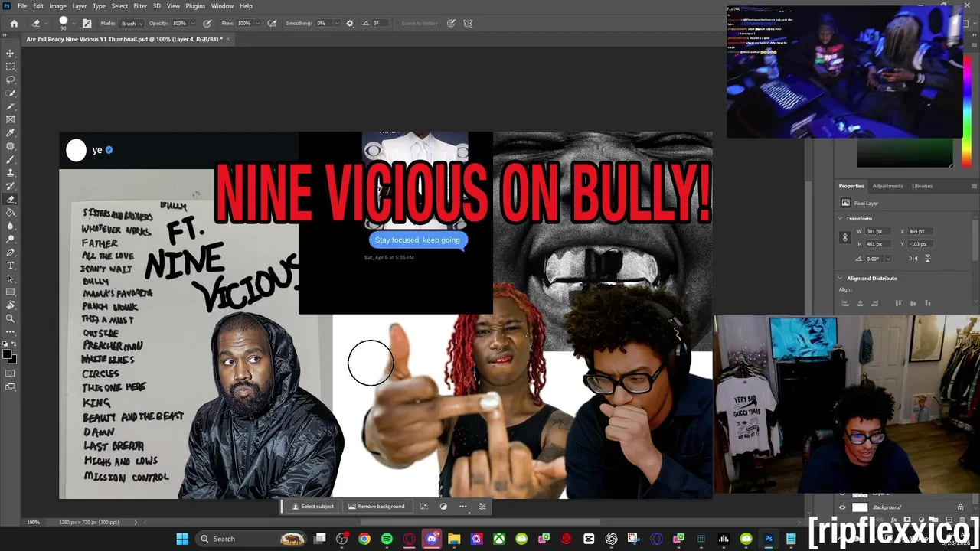Toggle pressure for size button

coord(451,23)
